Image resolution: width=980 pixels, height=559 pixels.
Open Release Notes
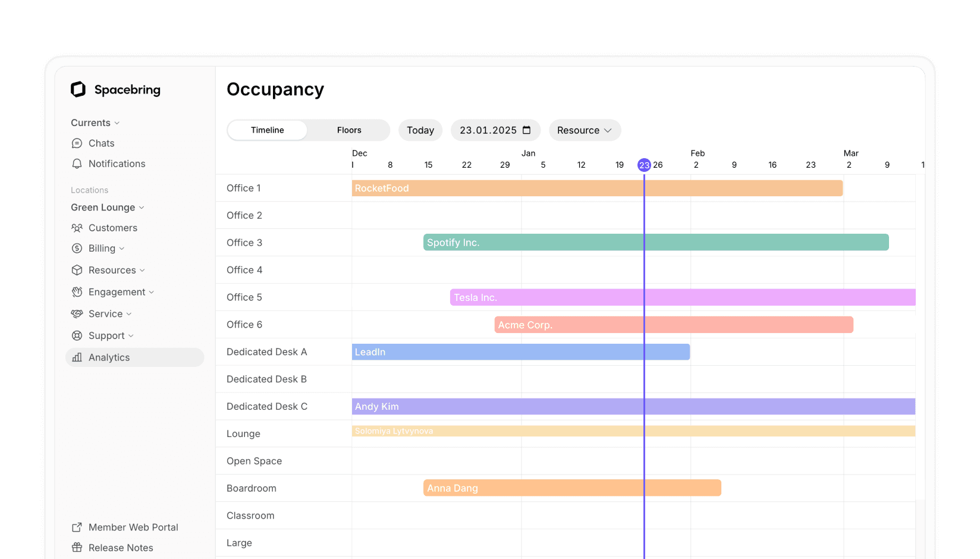(x=121, y=547)
